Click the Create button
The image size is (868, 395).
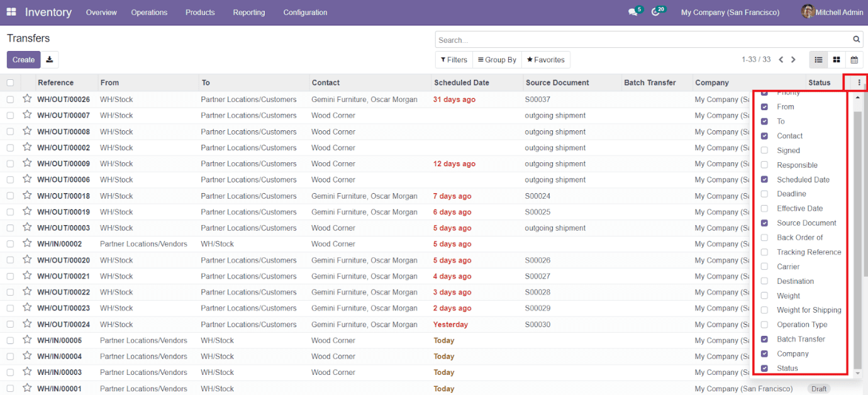pyautogui.click(x=23, y=59)
